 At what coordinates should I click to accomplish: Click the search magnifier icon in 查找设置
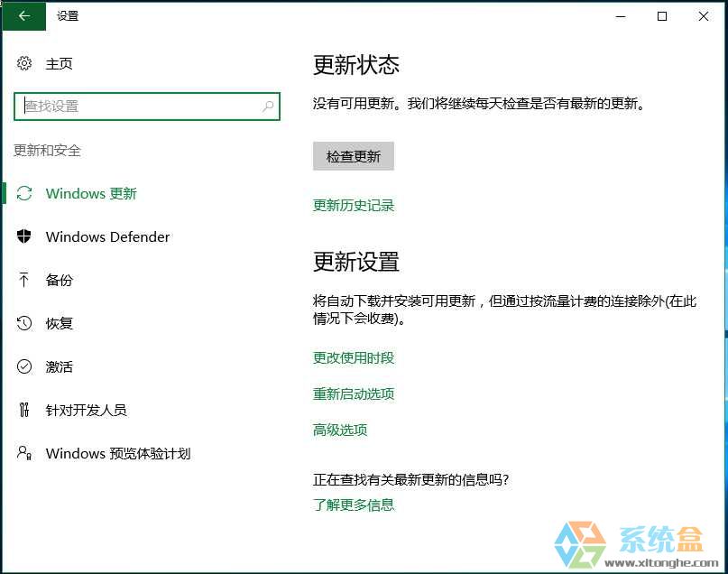pos(268,106)
